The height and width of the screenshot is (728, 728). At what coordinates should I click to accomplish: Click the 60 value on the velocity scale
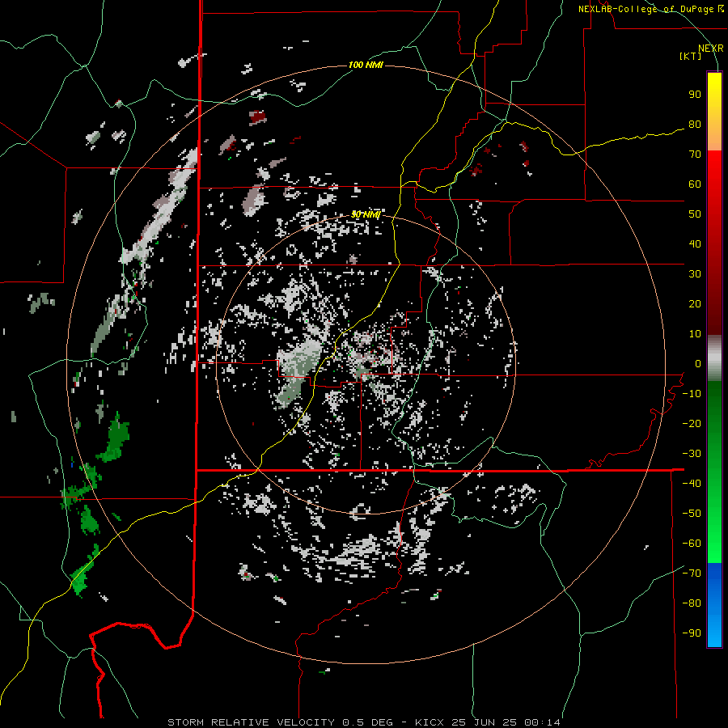coord(695,184)
